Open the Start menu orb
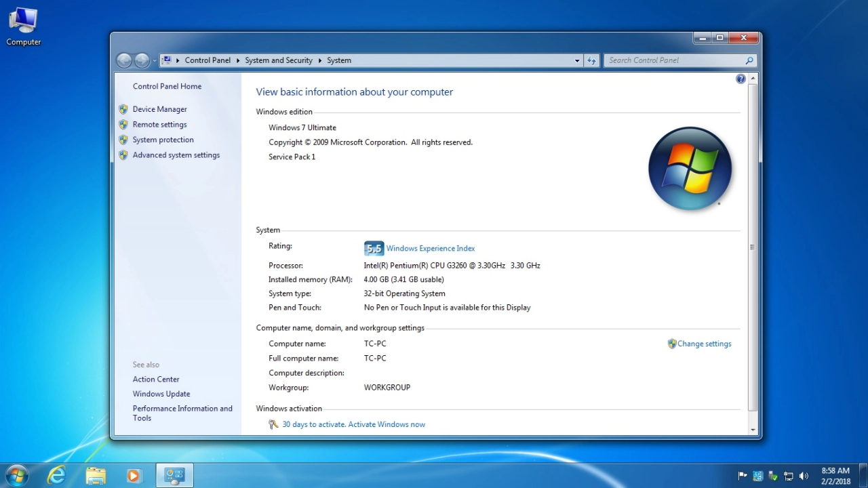The width and height of the screenshot is (868, 488). pyautogui.click(x=16, y=475)
